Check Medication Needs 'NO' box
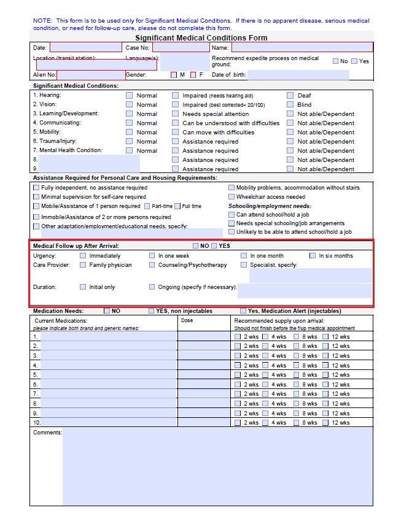 pyautogui.click(x=107, y=311)
